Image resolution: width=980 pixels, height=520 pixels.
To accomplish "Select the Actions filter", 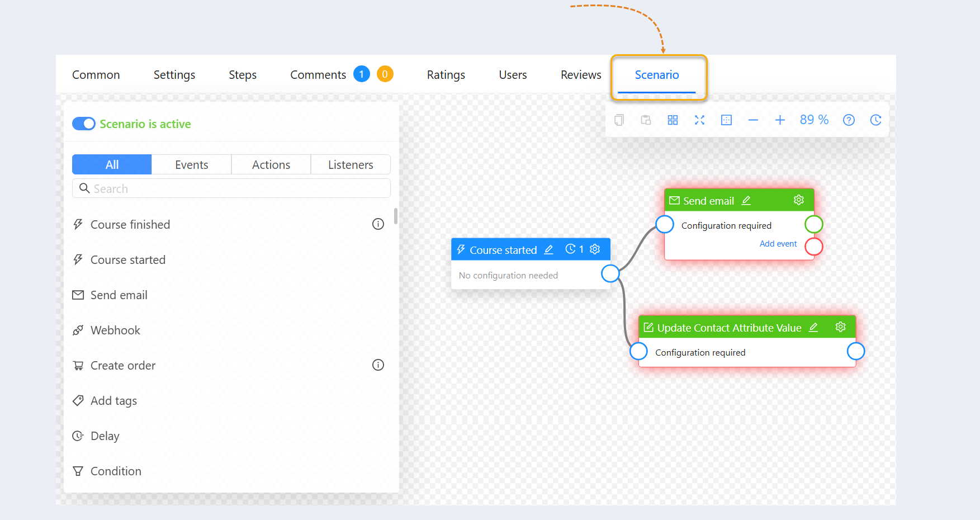I will pos(271,164).
